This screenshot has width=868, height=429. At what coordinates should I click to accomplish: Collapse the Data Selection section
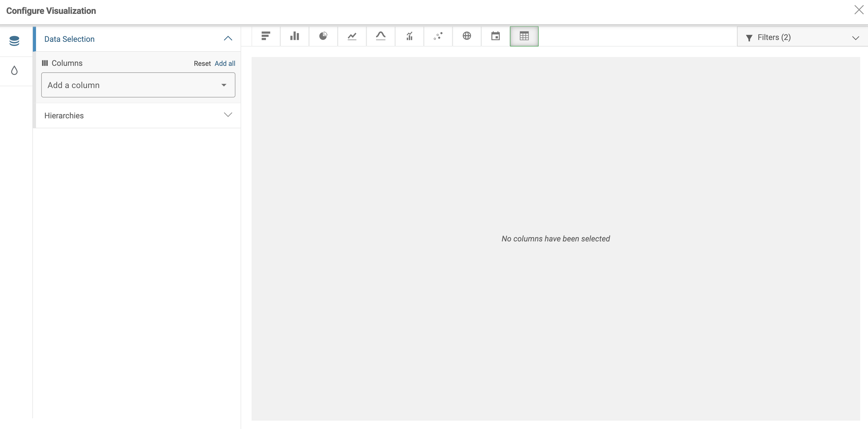pos(138,39)
